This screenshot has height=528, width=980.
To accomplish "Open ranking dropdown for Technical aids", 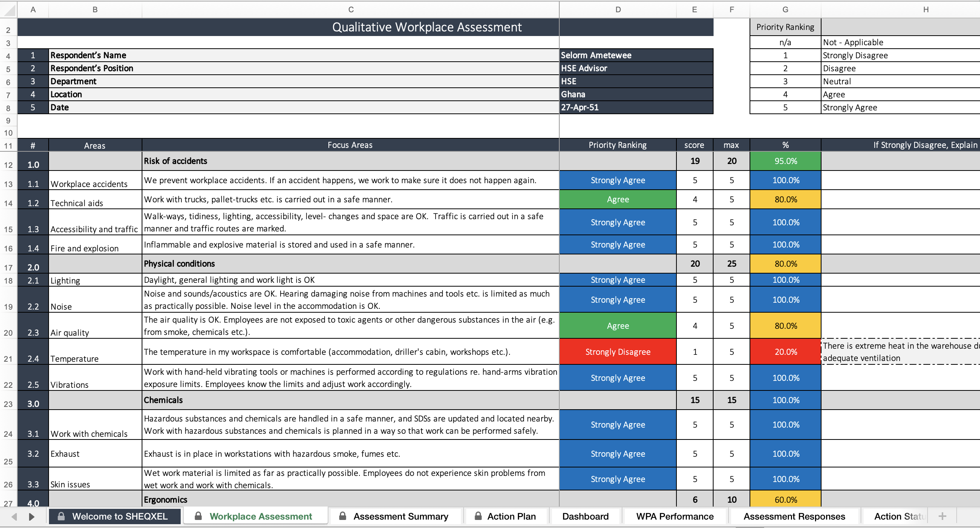I will pyautogui.click(x=618, y=199).
